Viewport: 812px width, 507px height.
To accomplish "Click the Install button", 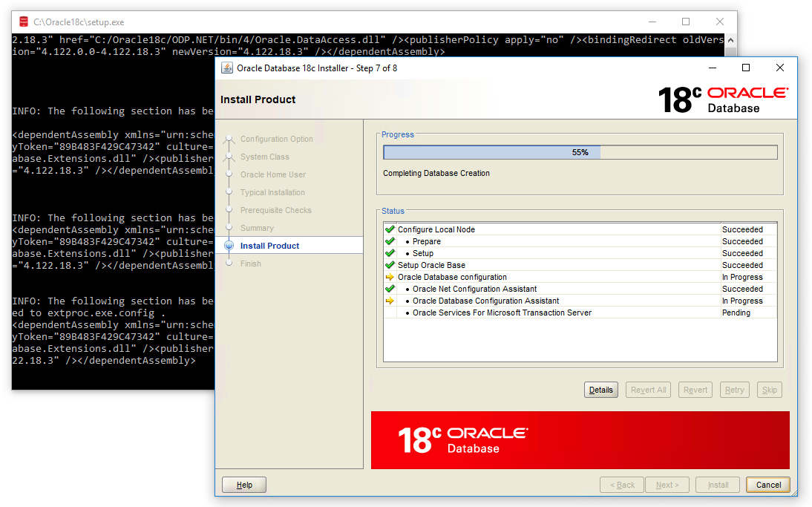I will 718,485.
